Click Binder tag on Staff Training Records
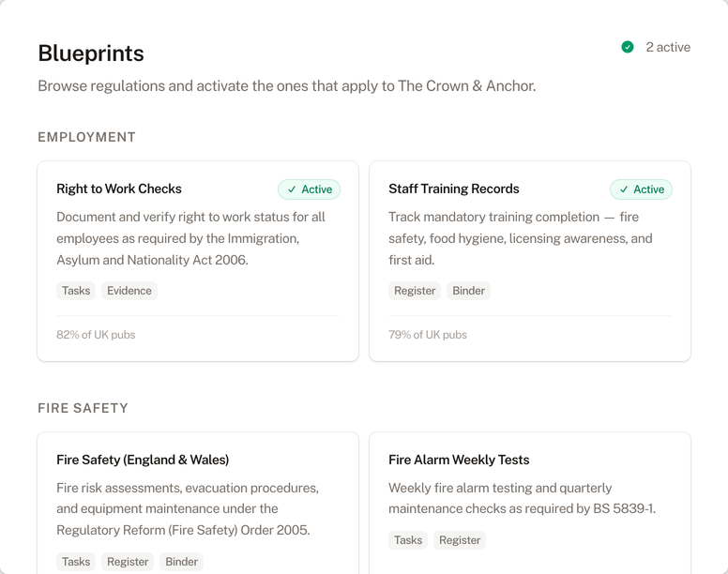Screen dimensions: 728x574 point(468,291)
